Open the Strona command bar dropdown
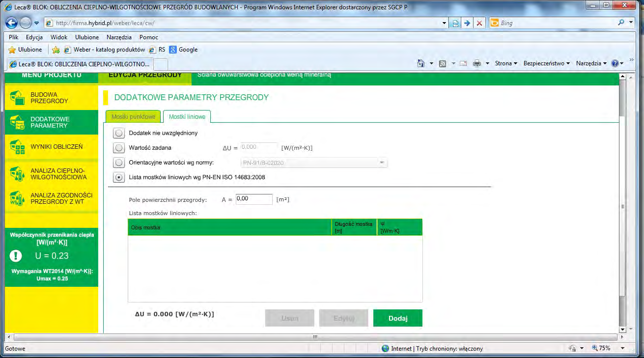644x358 pixels. click(506, 63)
